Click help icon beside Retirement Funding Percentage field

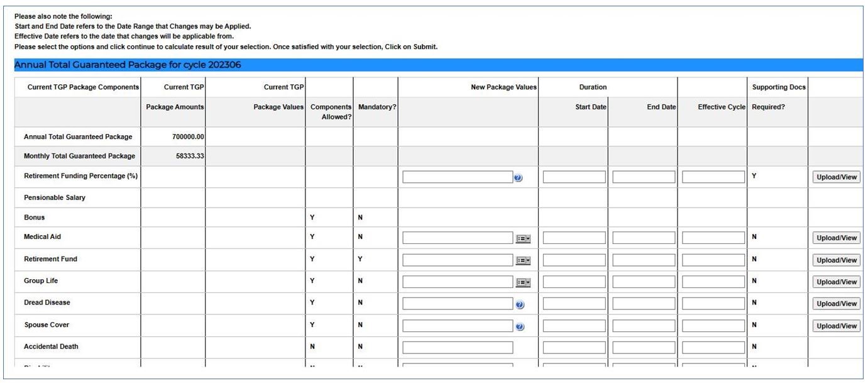tap(518, 179)
